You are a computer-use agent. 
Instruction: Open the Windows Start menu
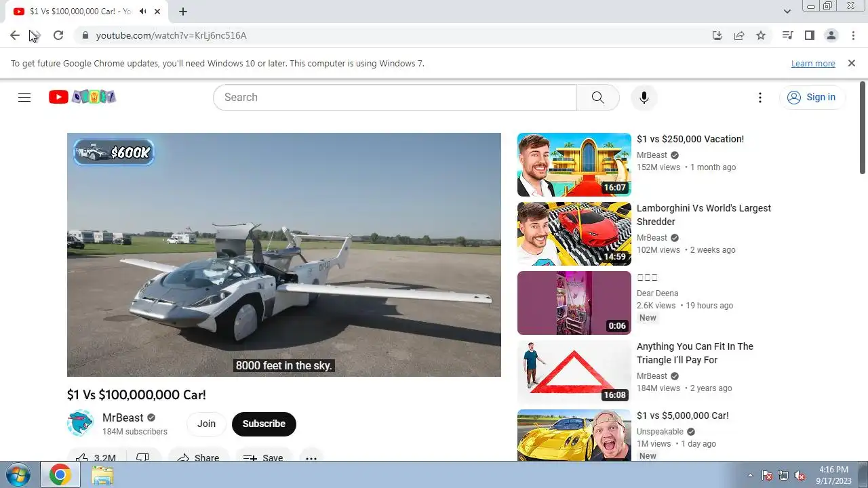pyautogui.click(x=18, y=475)
